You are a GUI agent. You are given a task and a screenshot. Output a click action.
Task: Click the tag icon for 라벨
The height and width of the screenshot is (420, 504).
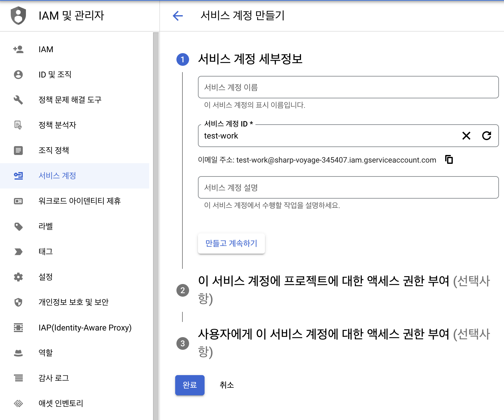18,226
